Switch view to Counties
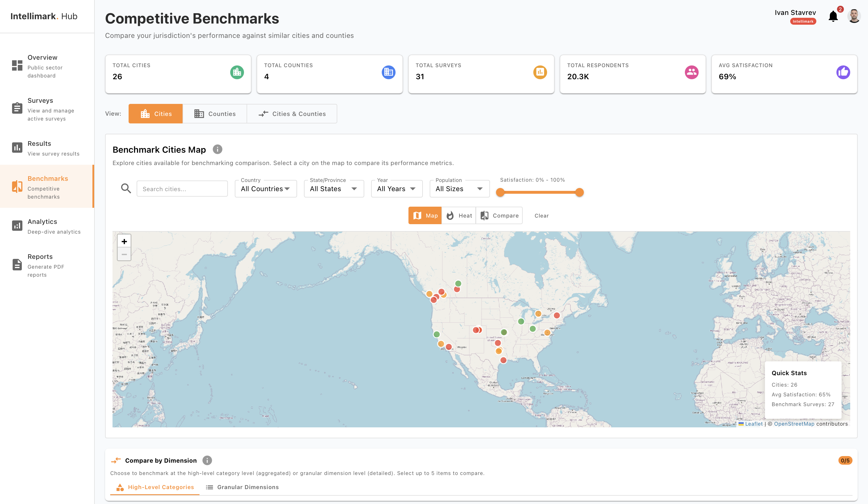This screenshot has height=504, width=868. click(x=215, y=114)
